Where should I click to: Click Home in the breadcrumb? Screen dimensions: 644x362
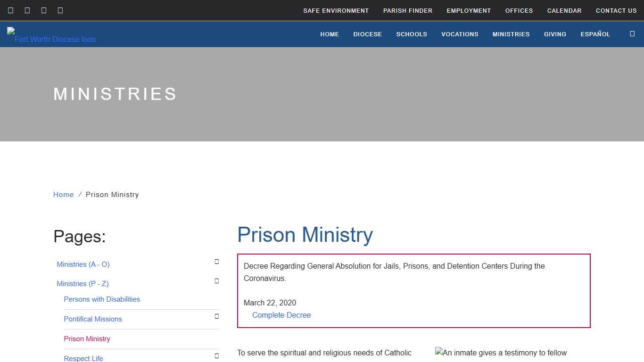pyautogui.click(x=63, y=194)
